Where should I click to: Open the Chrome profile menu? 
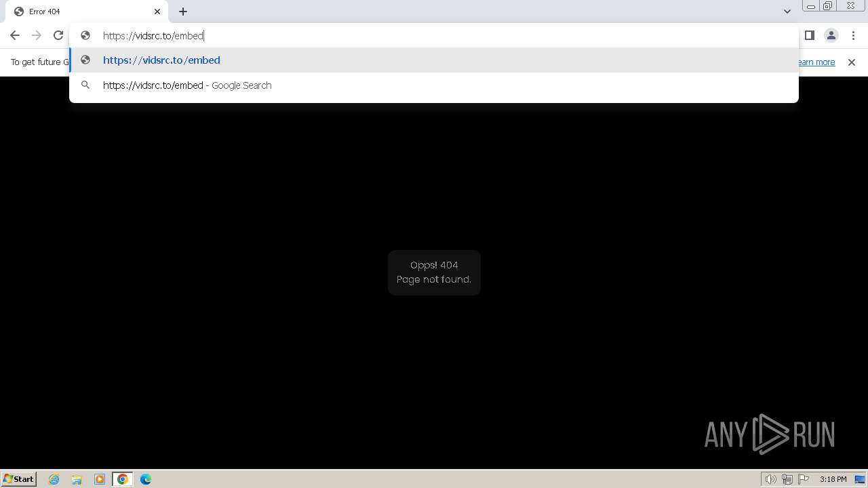(831, 35)
